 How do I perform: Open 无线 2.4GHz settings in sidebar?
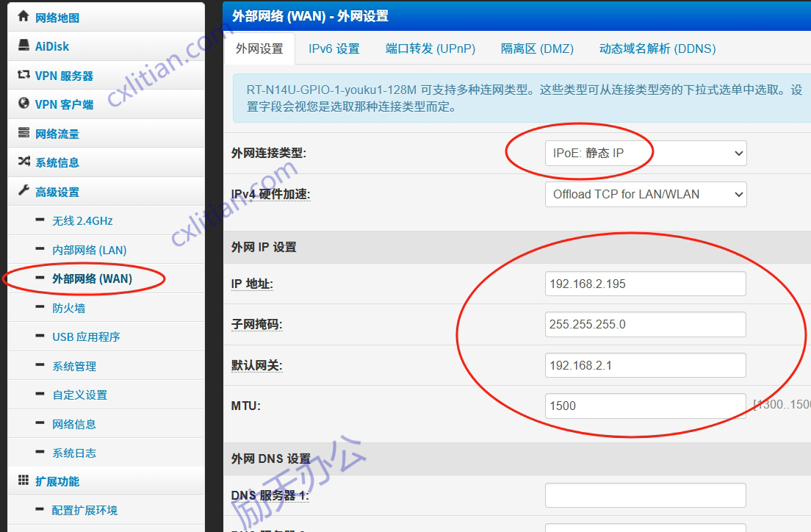[x=82, y=220]
